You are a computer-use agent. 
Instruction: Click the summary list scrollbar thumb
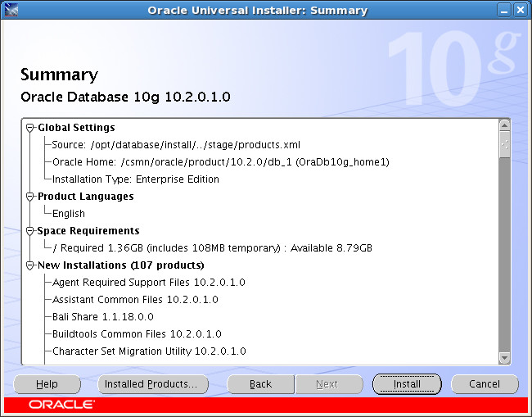504,145
